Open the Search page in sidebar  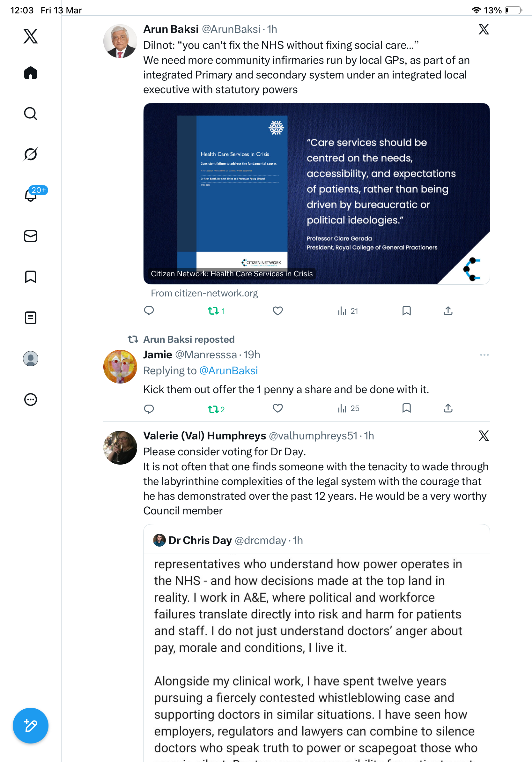click(x=31, y=114)
